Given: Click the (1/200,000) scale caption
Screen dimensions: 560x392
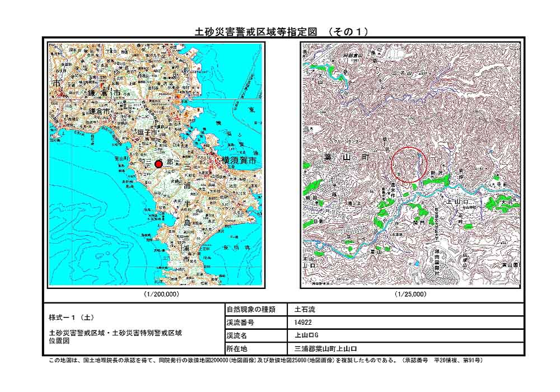Looking at the screenshot, I should [x=161, y=294].
